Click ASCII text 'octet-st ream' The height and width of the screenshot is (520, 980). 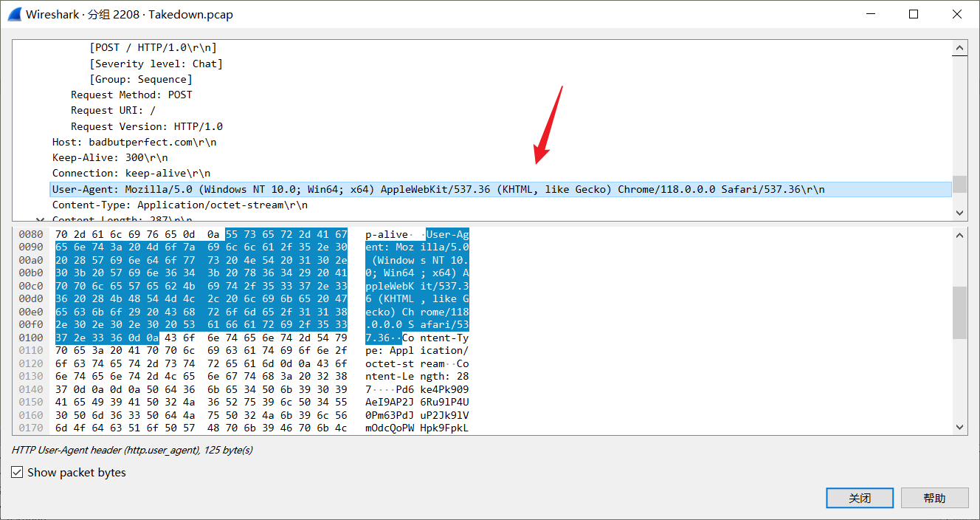coord(405,363)
